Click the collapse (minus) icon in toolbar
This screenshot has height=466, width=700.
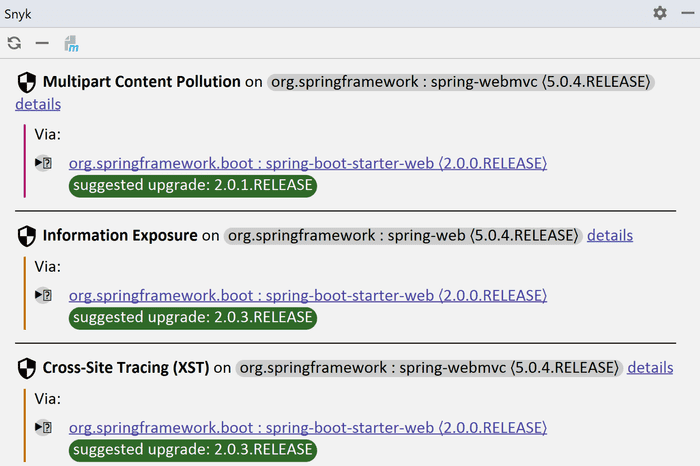pyautogui.click(x=42, y=43)
